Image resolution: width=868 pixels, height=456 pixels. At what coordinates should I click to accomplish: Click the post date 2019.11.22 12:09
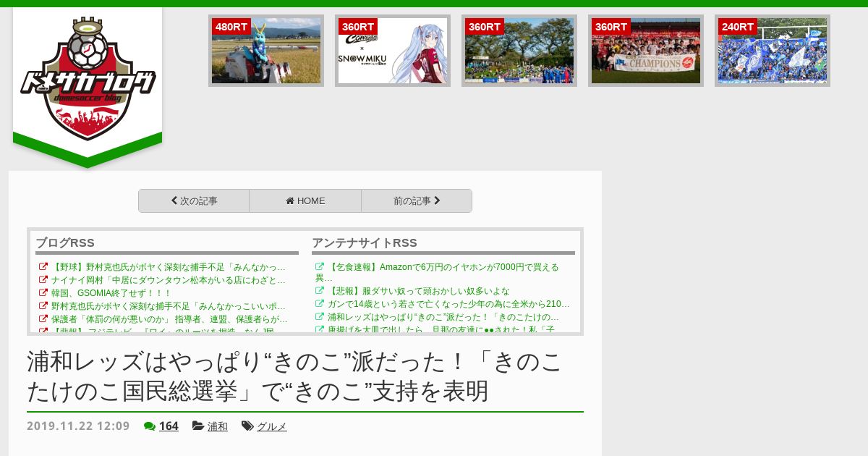(78, 426)
